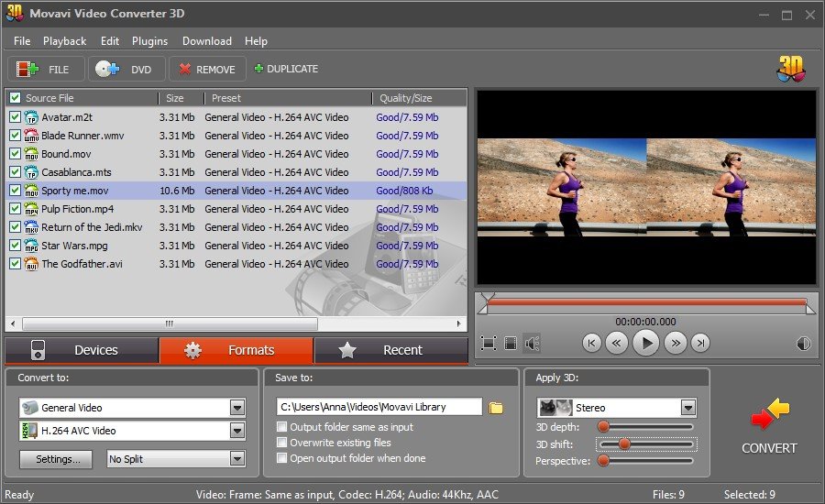
Task: Enable Open output folder when done
Action: [282, 458]
